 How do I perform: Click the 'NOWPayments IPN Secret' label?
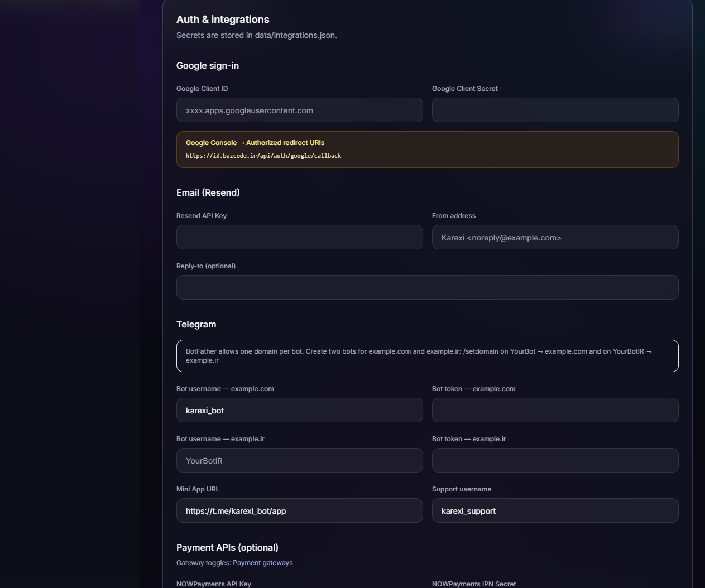tap(474, 584)
